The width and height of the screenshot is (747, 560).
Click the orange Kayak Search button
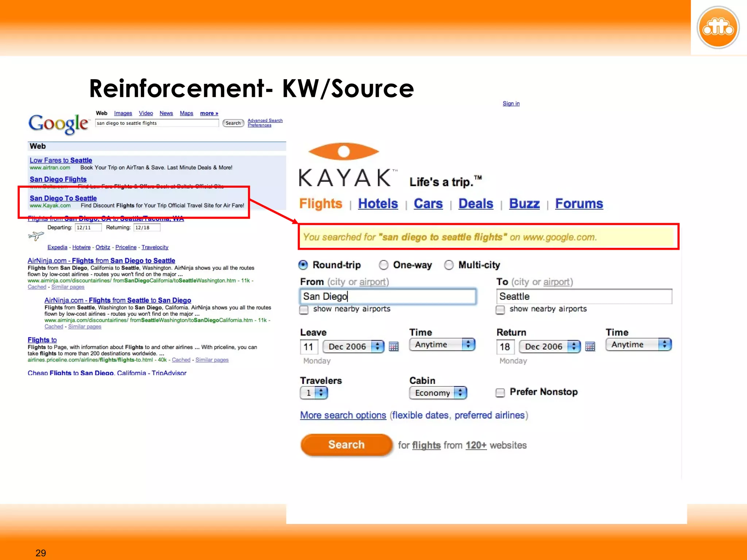(x=347, y=444)
